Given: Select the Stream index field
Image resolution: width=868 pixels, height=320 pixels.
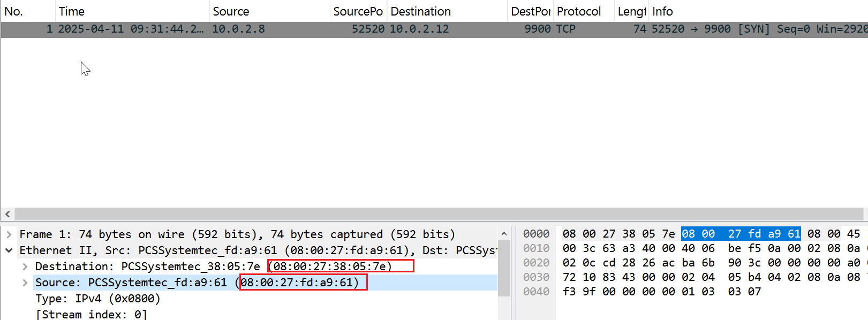Looking at the screenshot, I should [91, 314].
